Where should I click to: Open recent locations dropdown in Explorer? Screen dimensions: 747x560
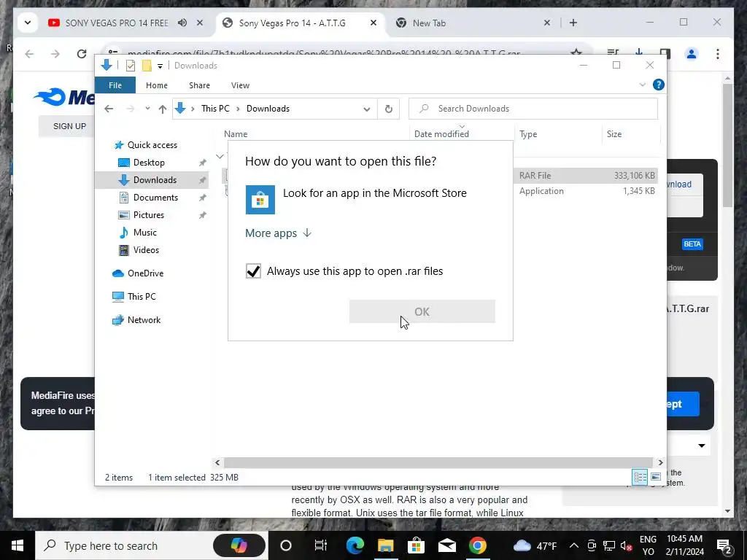(x=147, y=109)
